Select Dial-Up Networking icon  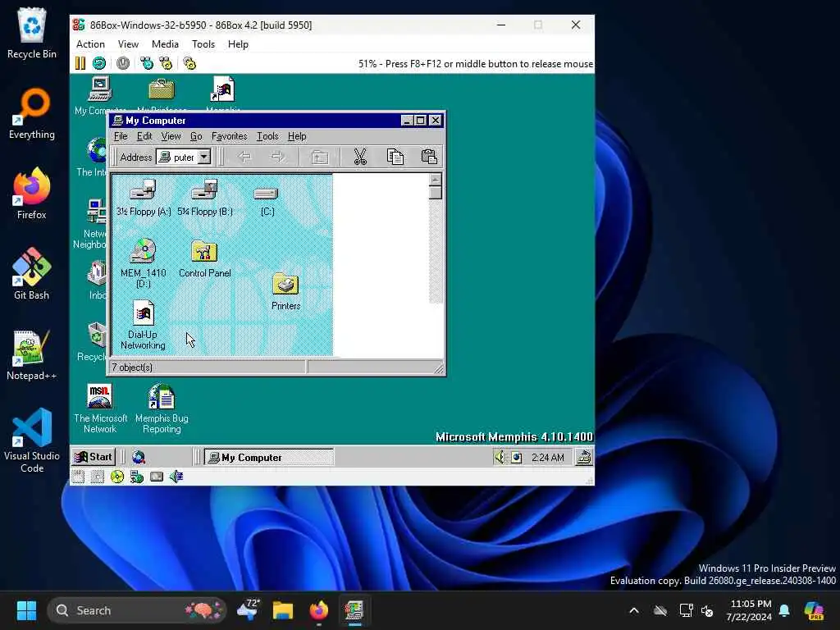pos(143,325)
